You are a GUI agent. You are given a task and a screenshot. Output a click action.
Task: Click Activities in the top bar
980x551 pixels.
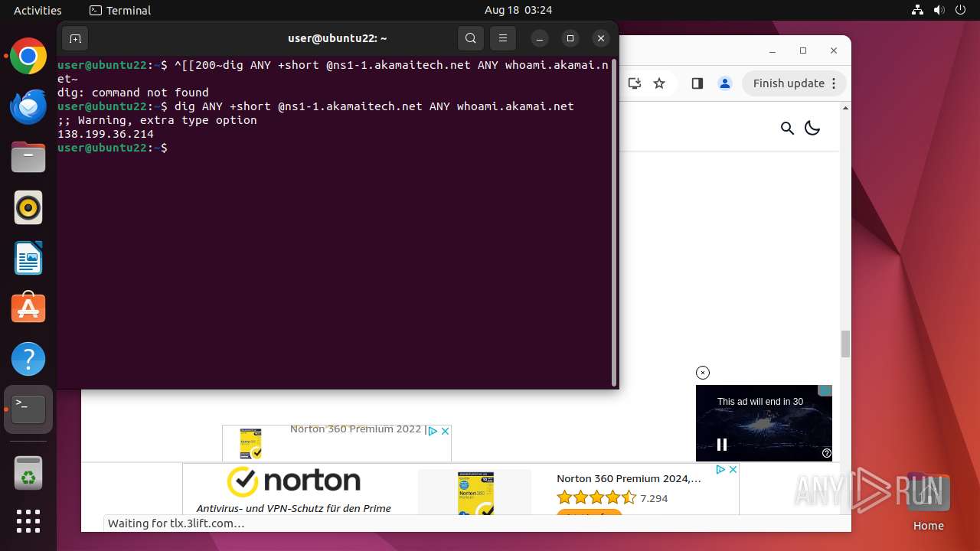click(x=38, y=10)
